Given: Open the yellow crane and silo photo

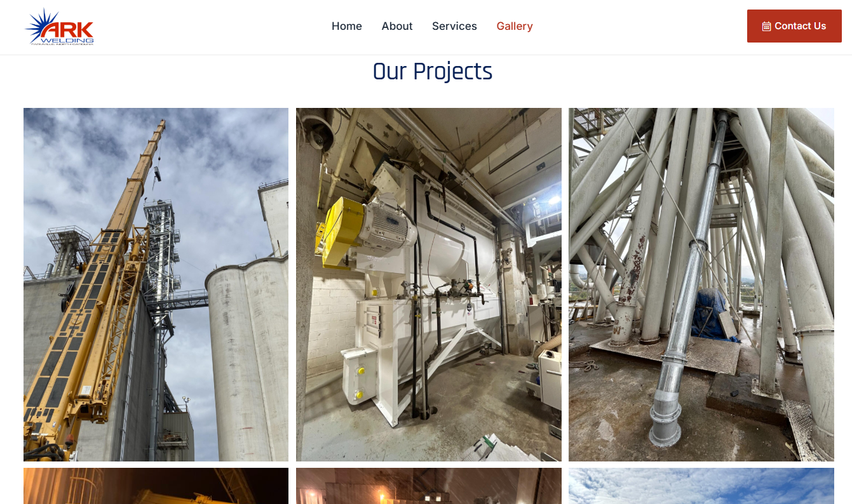Looking at the screenshot, I should pos(156,284).
